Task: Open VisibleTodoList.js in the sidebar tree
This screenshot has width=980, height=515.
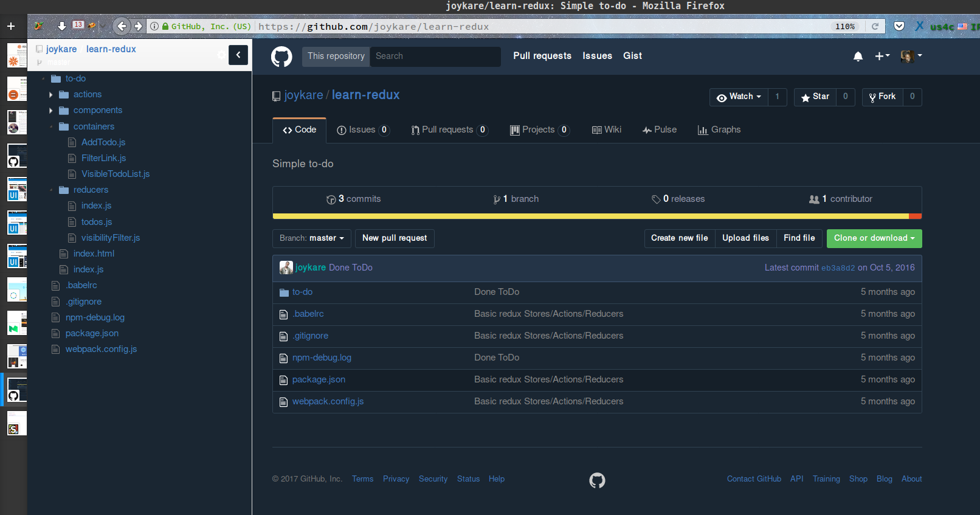Action: 116,174
